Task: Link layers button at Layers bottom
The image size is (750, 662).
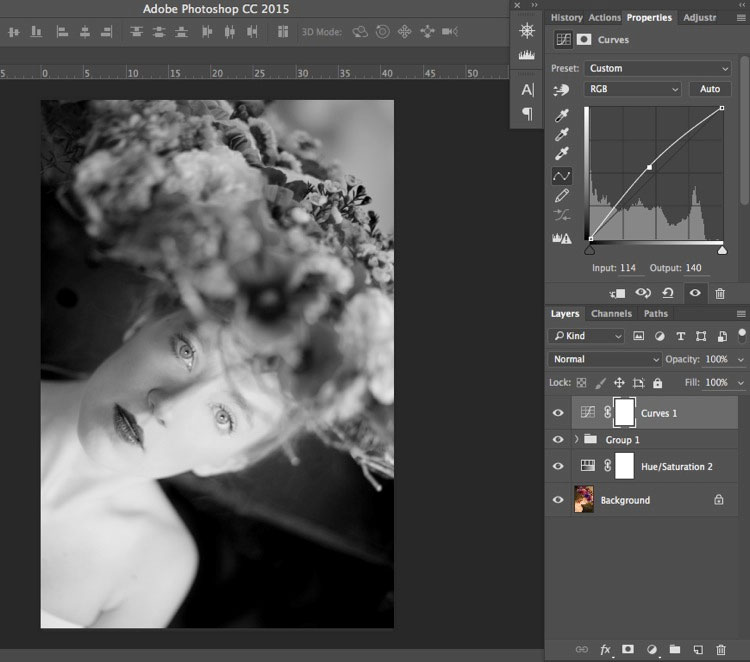Action: (582, 649)
